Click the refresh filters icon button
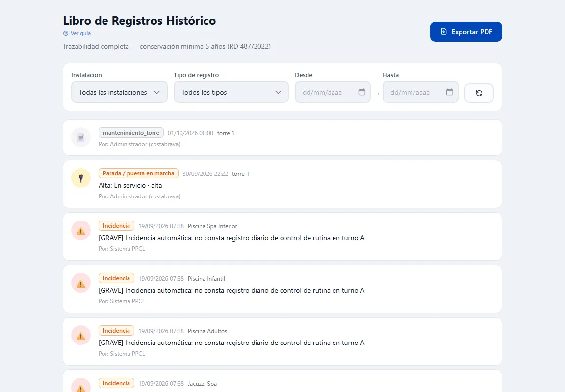The image size is (565, 392). [x=479, y=93]
